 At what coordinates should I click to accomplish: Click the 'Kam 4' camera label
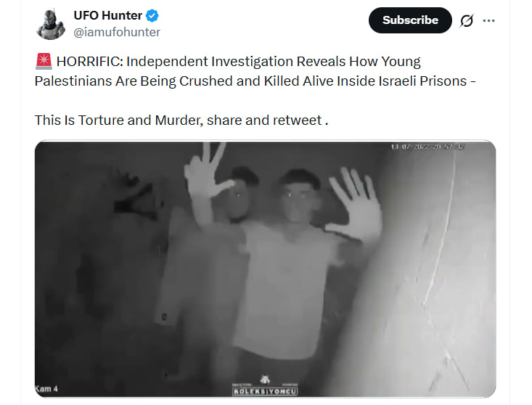point(46,389)
